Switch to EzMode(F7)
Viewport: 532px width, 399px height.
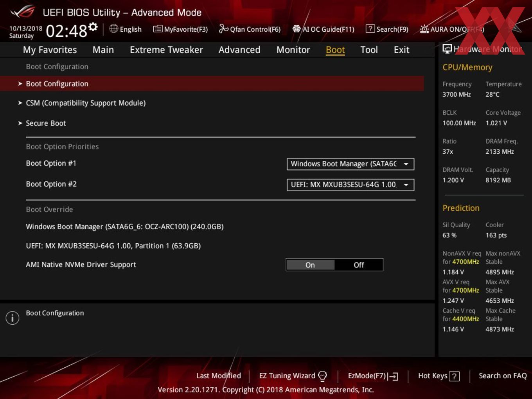(x=367, y=376)
